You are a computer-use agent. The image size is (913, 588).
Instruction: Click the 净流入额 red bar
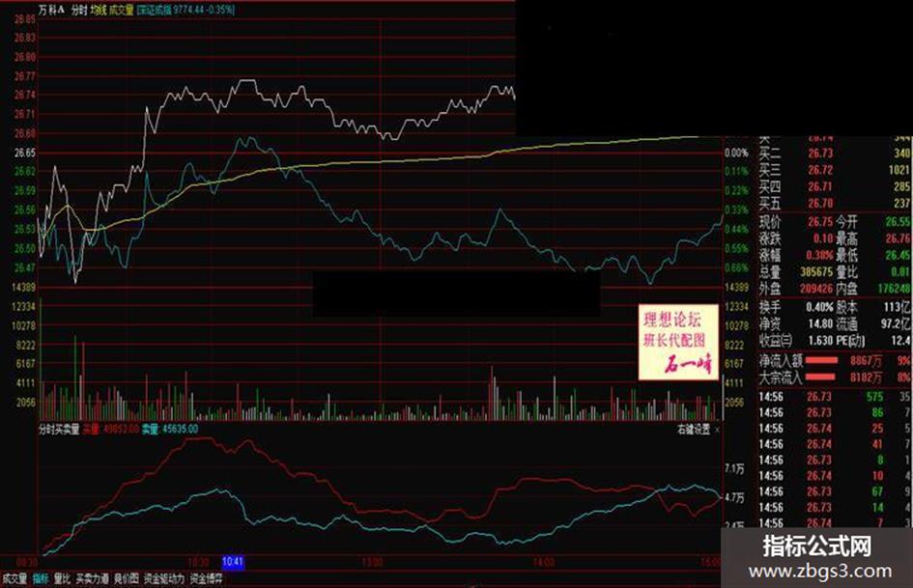821,360
